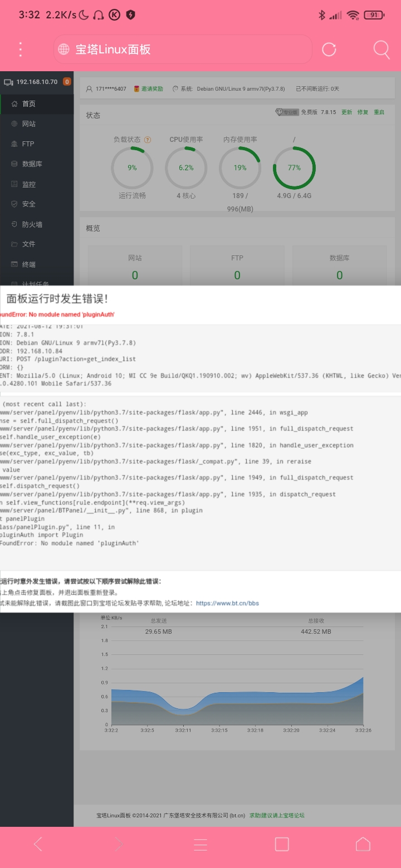Click the 求助|建议请上宝塔论坛 footer link
Image resolution: width=401 pixels, height=868 pixels.
pyautogui.click(x=277, y=816)
